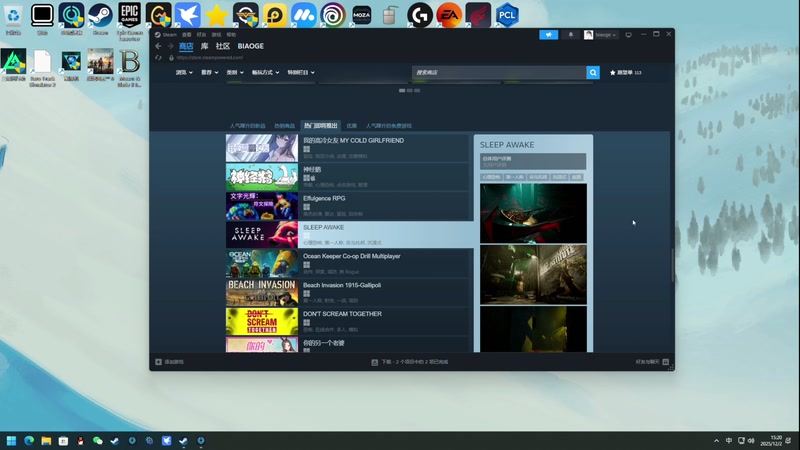The width and height of the screenshot is (800, 450).
Task: Switch to the 商店 store tab
Action: pyautogui.click(x=186, y=46)
